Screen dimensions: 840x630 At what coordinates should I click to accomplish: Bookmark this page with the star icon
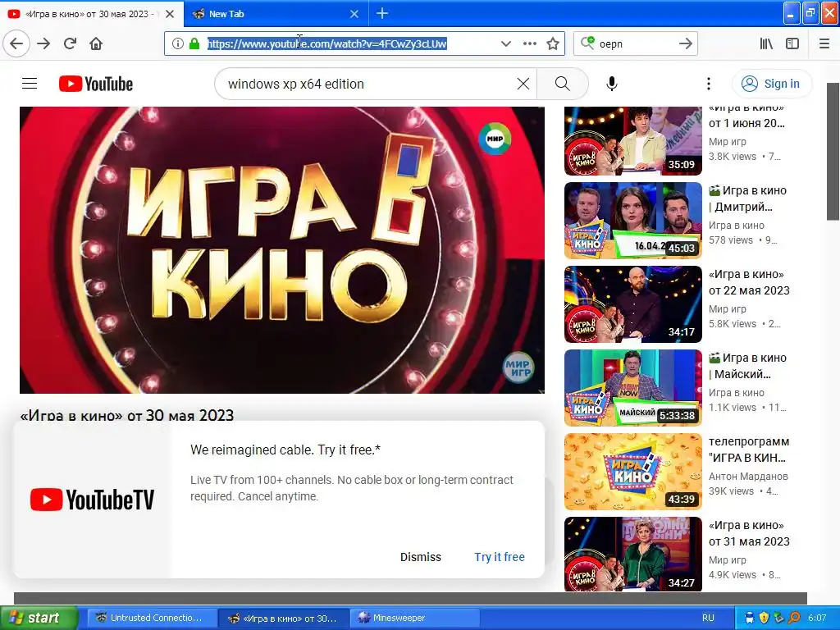[553, 44]
